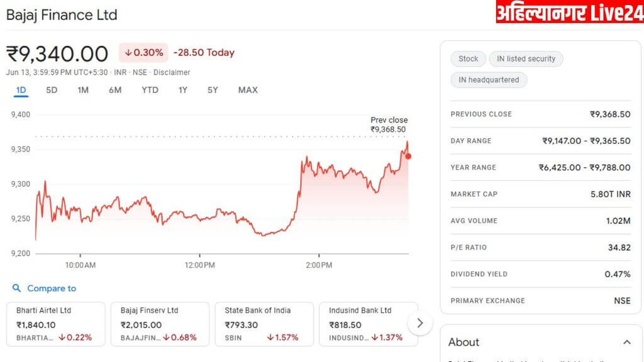Open the Disclaimer link
Screen dimensions: 644x362
172,72
